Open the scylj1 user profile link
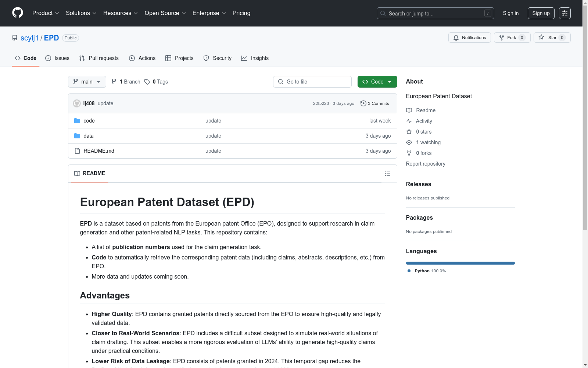 (29, 38)
